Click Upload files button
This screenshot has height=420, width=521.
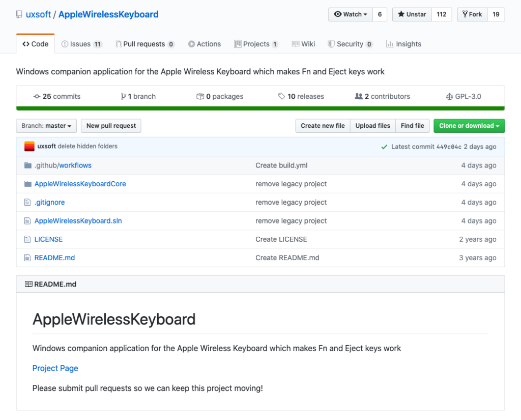(x=373, y=126)
